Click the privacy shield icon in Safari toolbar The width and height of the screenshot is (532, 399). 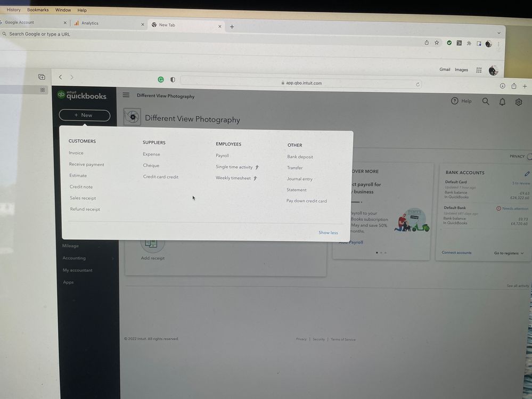[x=173, y=80]
